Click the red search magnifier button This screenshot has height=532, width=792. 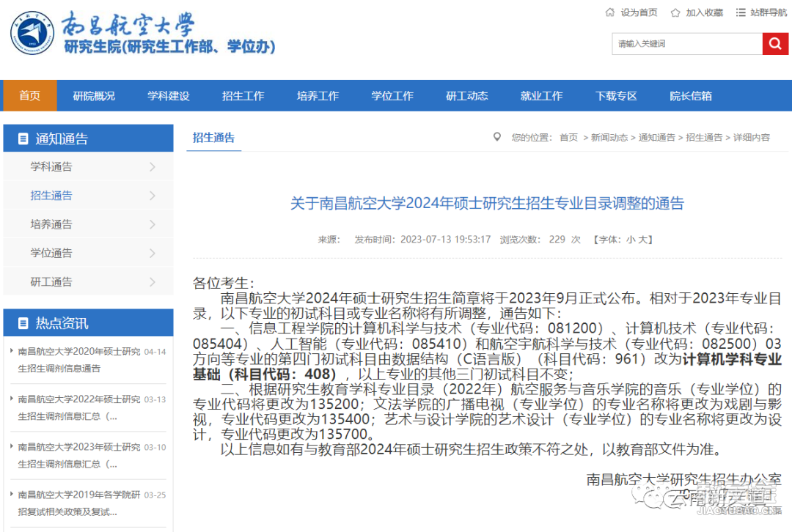pos(775,44)
